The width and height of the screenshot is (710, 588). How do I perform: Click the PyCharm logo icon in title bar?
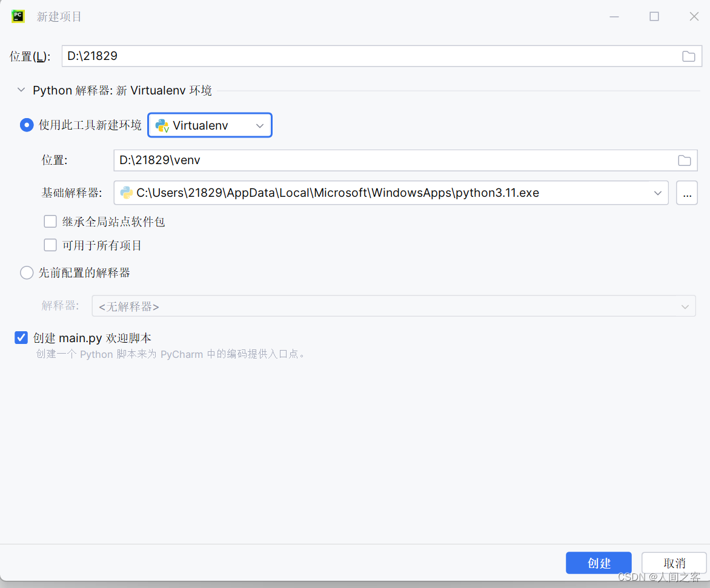click(18, 16)
